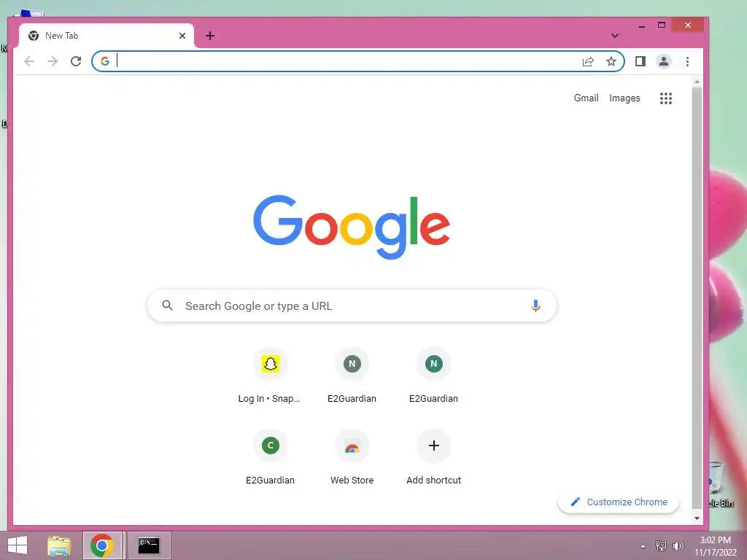Screen dimensions: 747x560
Task: Open a new tab with the plus button
Action: (x=209, y=36)
